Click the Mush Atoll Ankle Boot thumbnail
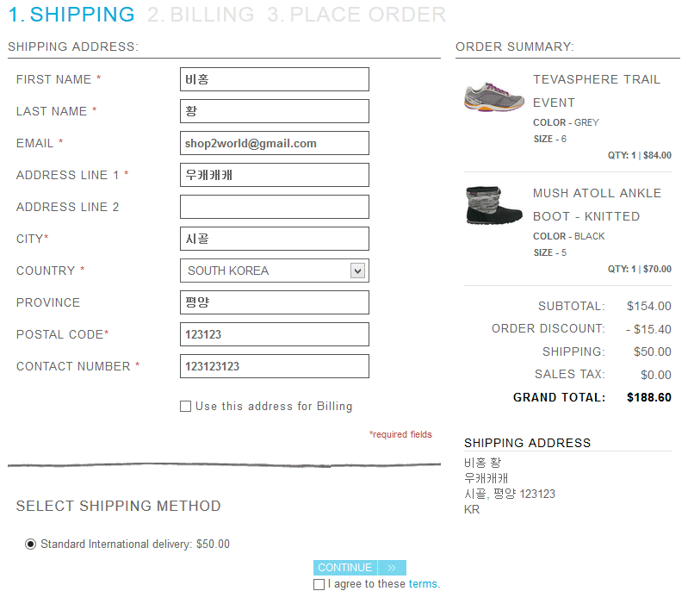 click(x=493, y=205)
